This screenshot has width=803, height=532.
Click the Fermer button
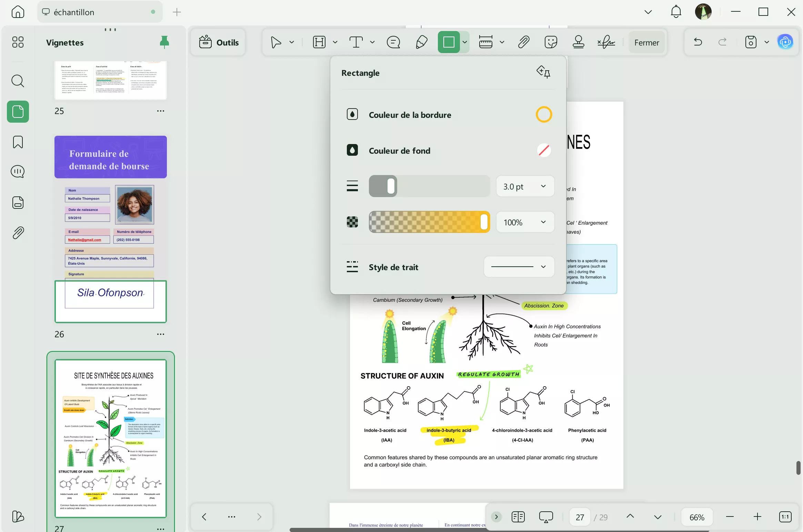click(x=646, y=42)
